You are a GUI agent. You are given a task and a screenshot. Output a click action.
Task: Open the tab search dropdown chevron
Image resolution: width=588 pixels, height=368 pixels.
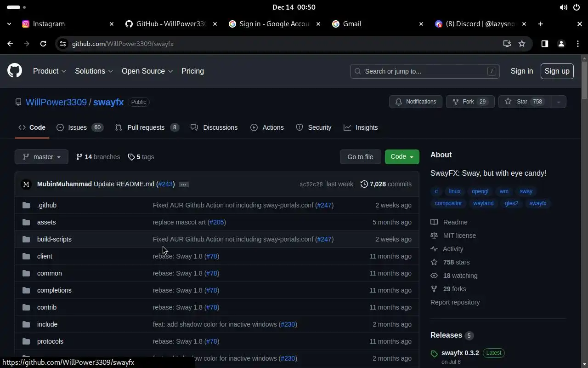9,24
